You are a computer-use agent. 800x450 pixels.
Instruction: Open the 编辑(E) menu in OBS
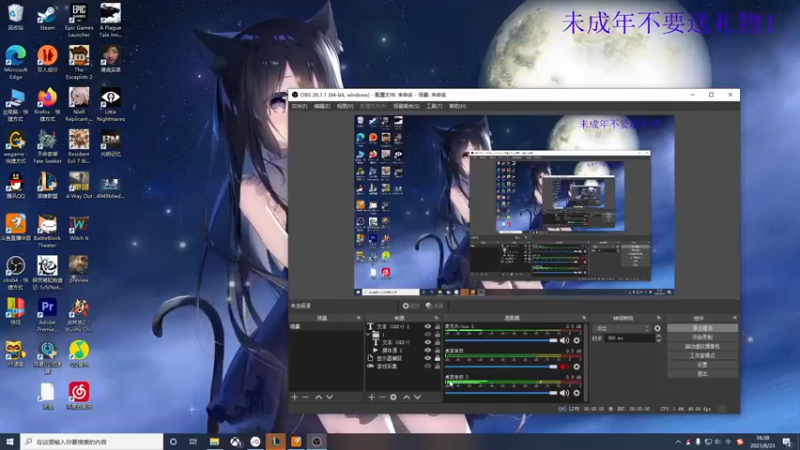click(x=322, y=106)
